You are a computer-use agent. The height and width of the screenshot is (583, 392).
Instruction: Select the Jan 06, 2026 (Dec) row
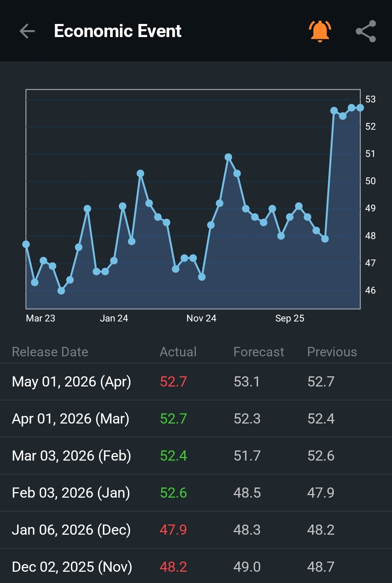coord(196,530)
